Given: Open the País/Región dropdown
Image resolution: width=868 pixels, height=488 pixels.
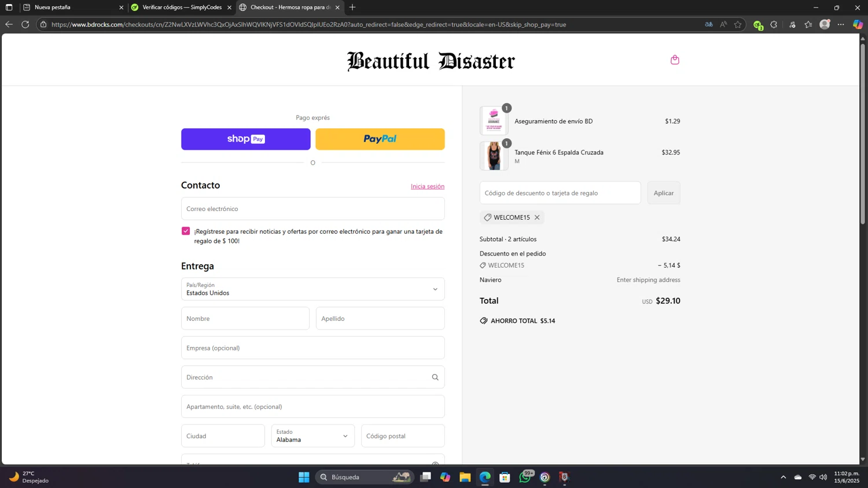Looking at the screenshot, I should coord(313,289).
